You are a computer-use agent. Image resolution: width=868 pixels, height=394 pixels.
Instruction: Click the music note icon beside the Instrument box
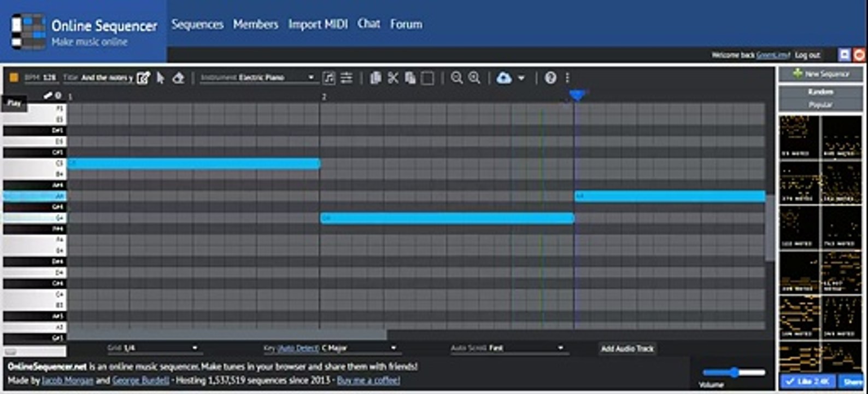tap(329, 78)
